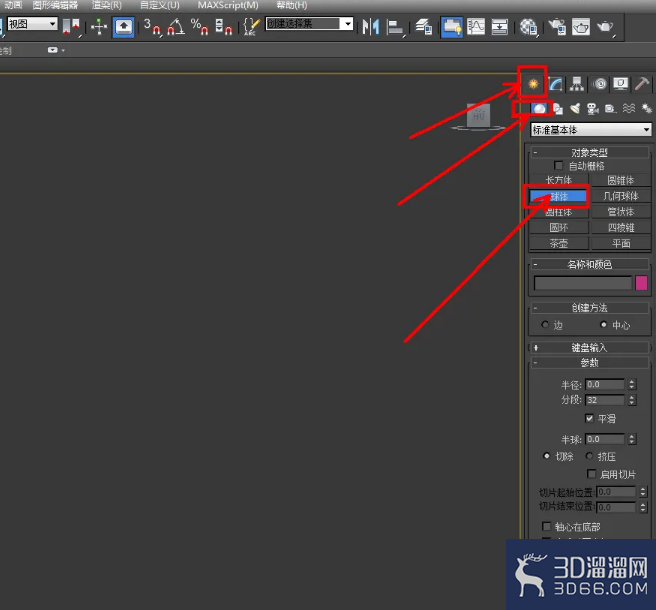Click the Render Production teapot icon
656x610 pixels.
point(605,27)
